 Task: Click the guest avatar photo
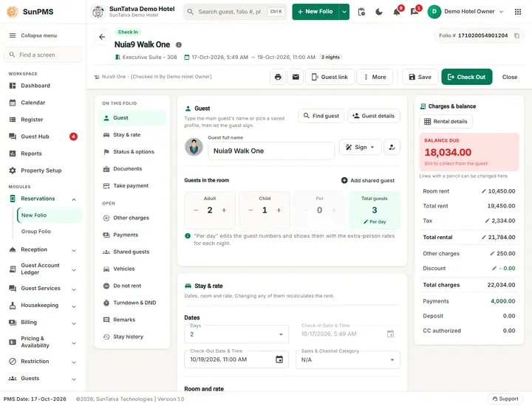tap(194, 147)
